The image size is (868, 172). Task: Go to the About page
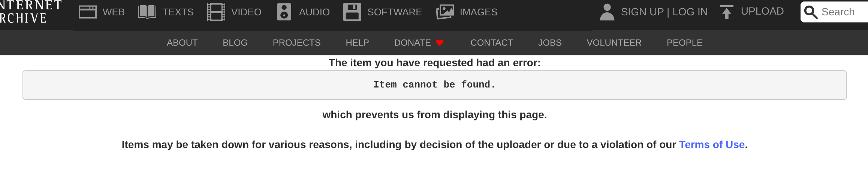point(182,43)
